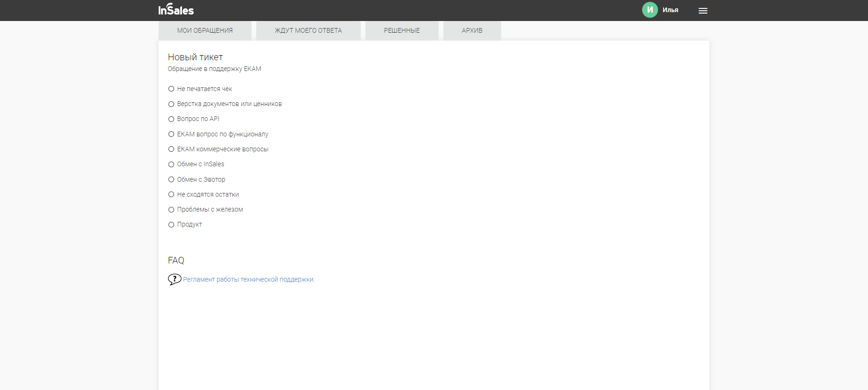Choose Верстка документов или ценников radio

pyautogui.click(x=171, y=104)
